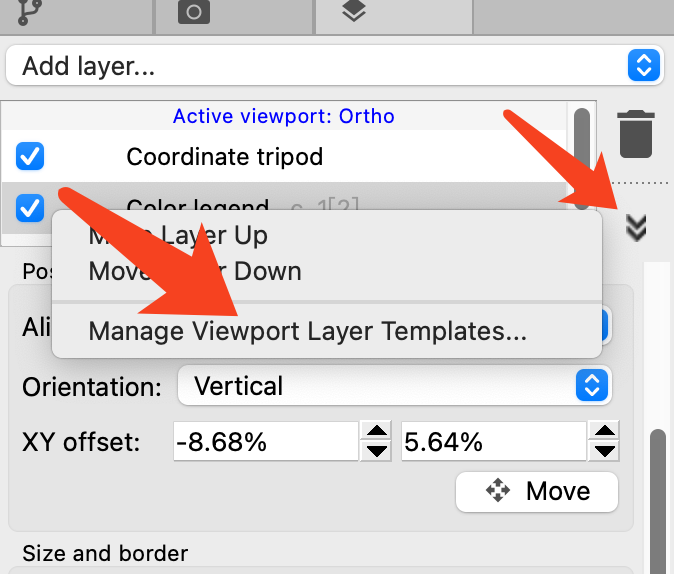Open the Orientation Vertical dropdown
This screenshot has height=574, width=674.
394,386
